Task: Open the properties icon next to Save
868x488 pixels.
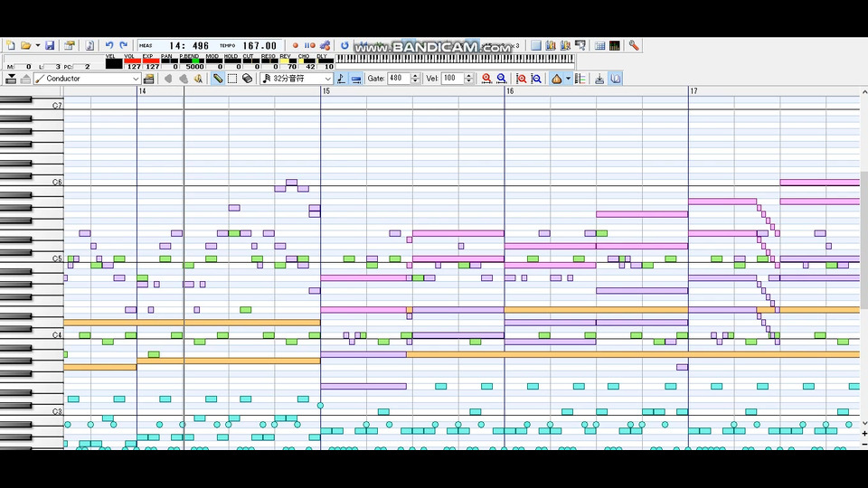Action: pos(70,45)
